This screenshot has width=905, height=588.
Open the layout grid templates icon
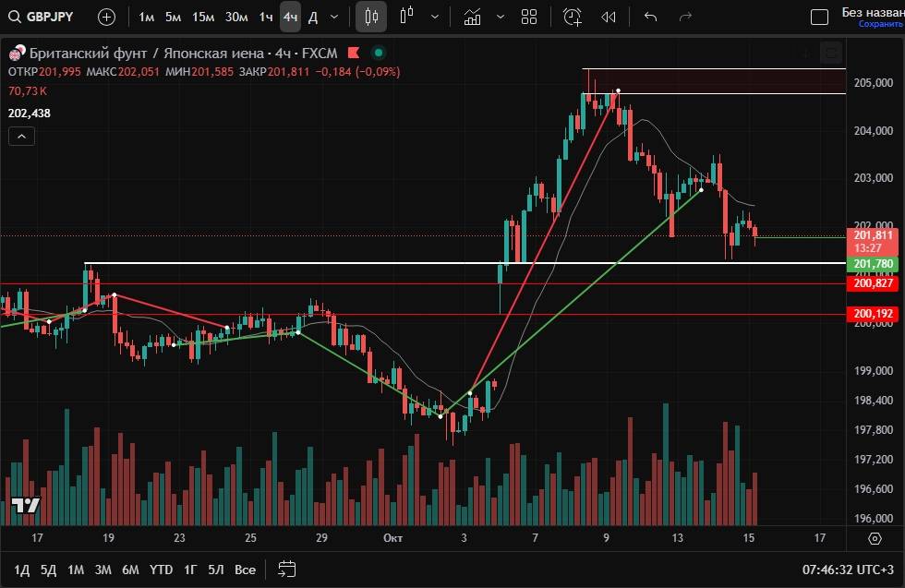click(529, 17)
